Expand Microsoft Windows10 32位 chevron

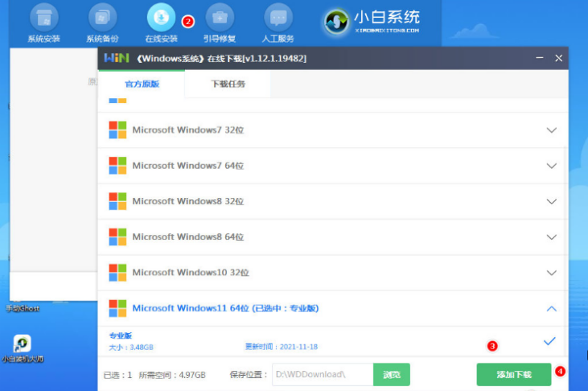[x=551, y=273]
